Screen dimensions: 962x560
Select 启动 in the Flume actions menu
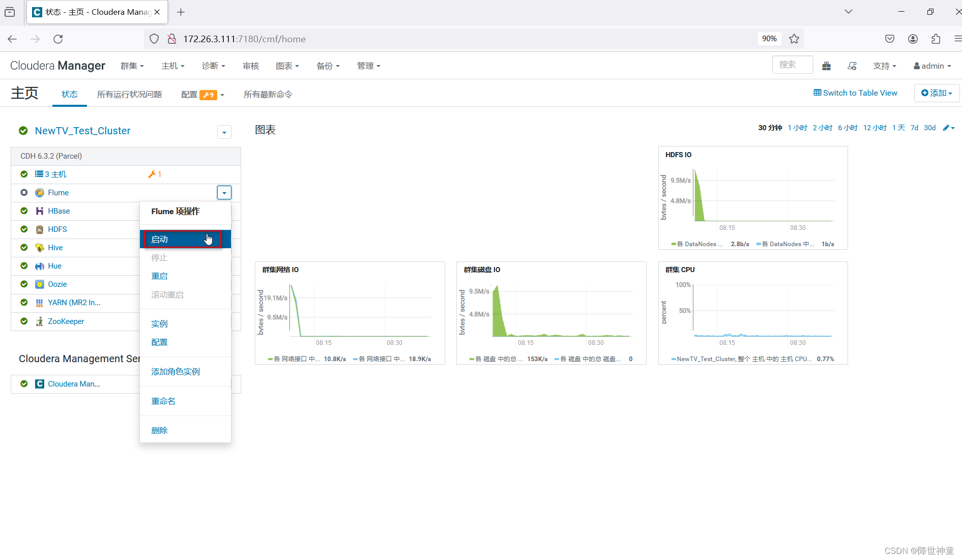tap(185, 239)
